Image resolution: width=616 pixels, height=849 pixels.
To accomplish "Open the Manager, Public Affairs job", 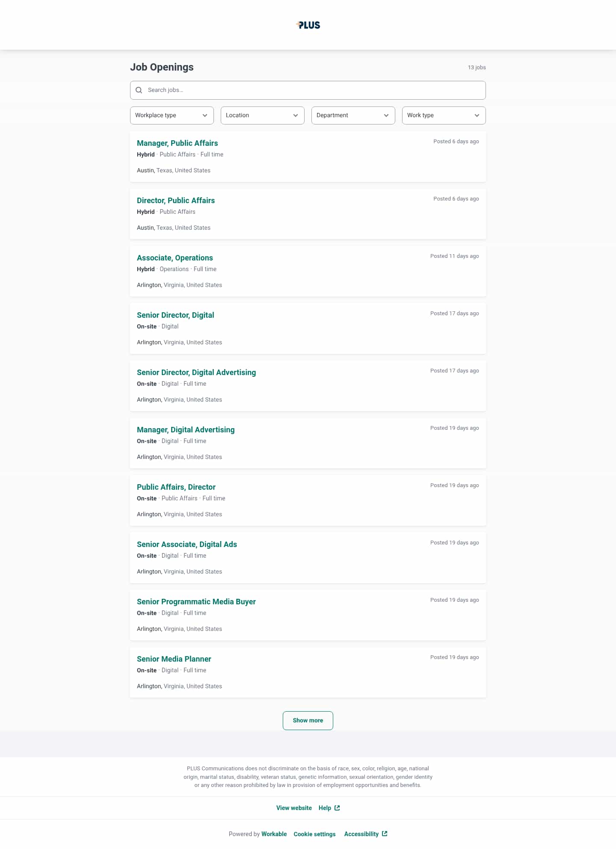I will (x=177, y=143).
